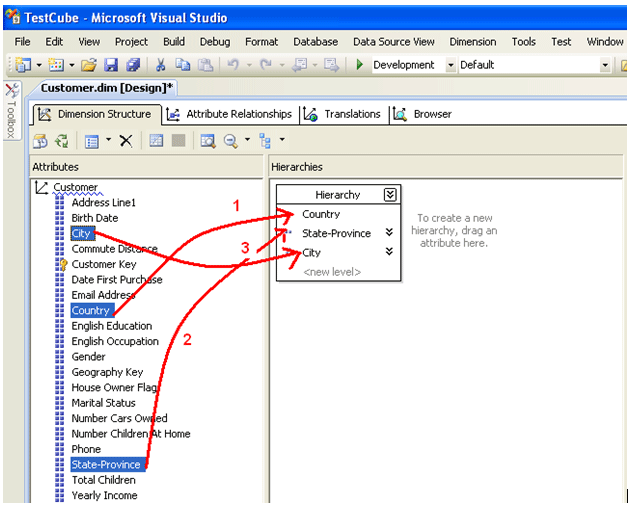Open the File menu
This screenshot has width=628, height=510.
click(22, 42)
